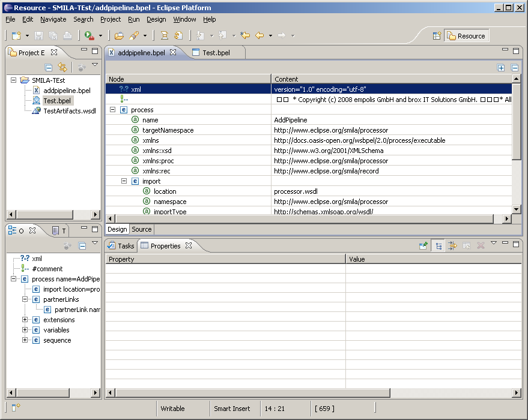Click the Last Edit Location arrow icon

[245, 36]
